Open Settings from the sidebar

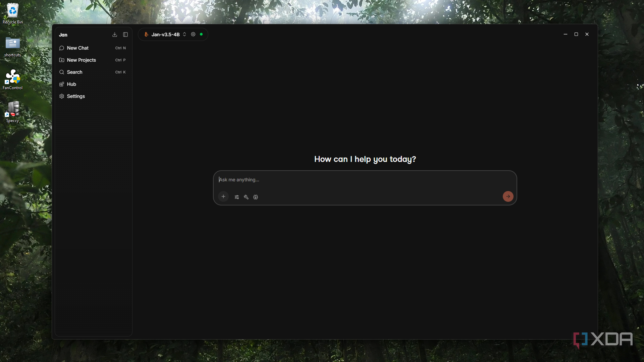click(x=93, y=96)
